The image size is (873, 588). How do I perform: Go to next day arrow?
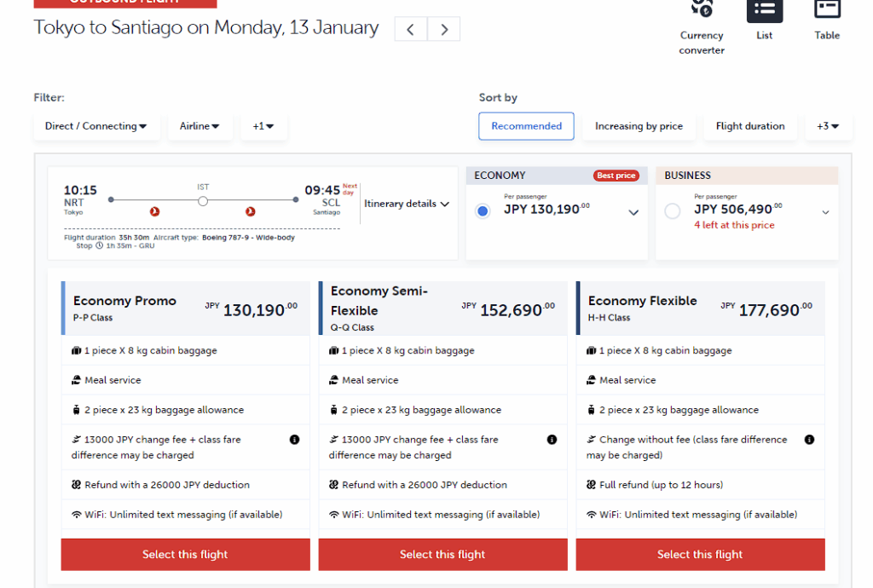point(443,29)
